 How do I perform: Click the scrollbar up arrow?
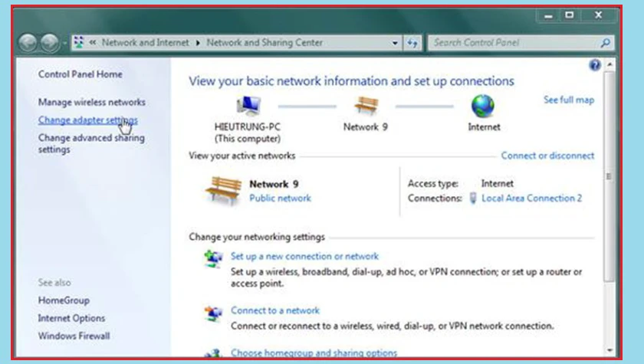[609, 64]
